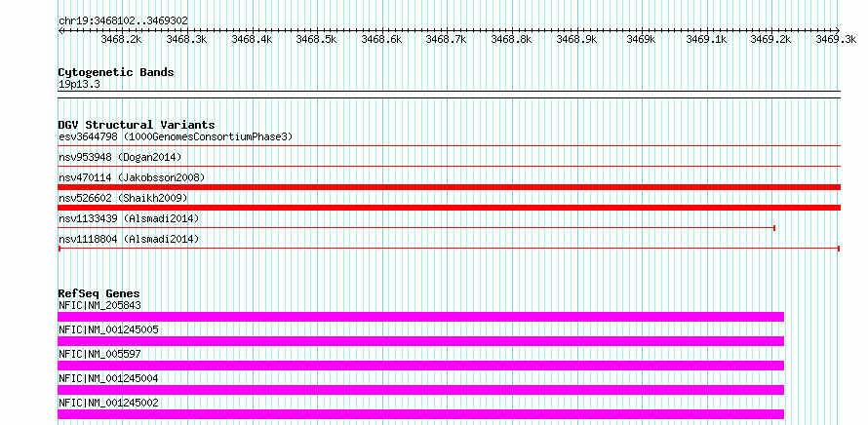Open the NFIC|NM_001245005 gene label
The height and width of the screenshot is (425, 868).
(108, 329)
